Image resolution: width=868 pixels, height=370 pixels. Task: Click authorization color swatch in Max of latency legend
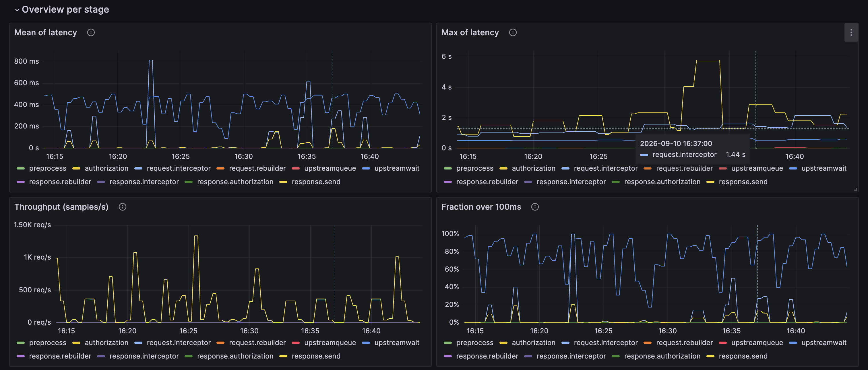(503, 168)
